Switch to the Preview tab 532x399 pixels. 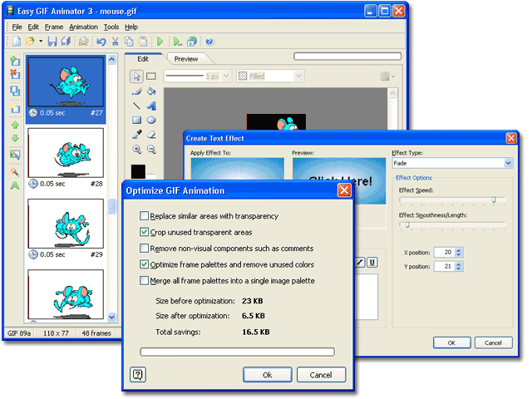185,59
